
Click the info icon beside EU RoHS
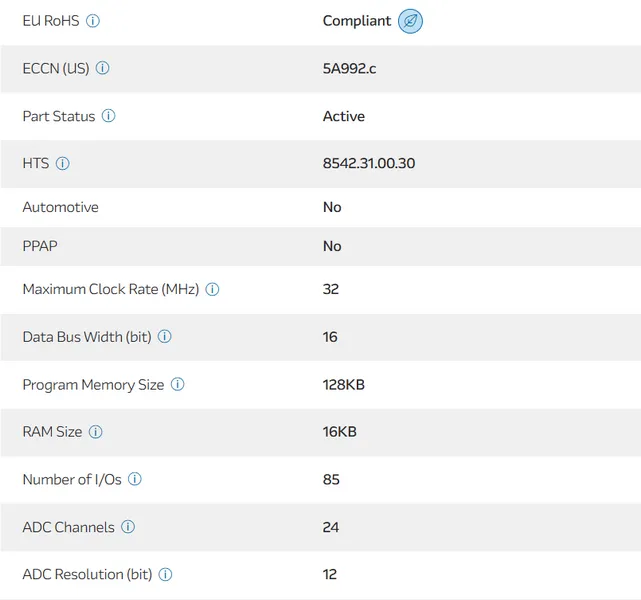click(x=93, y=21)
